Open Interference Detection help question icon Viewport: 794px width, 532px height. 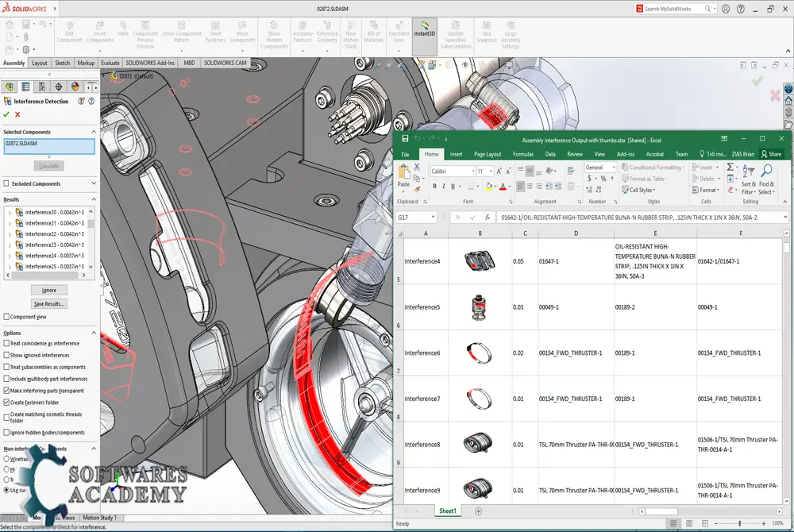click(91, 101)
